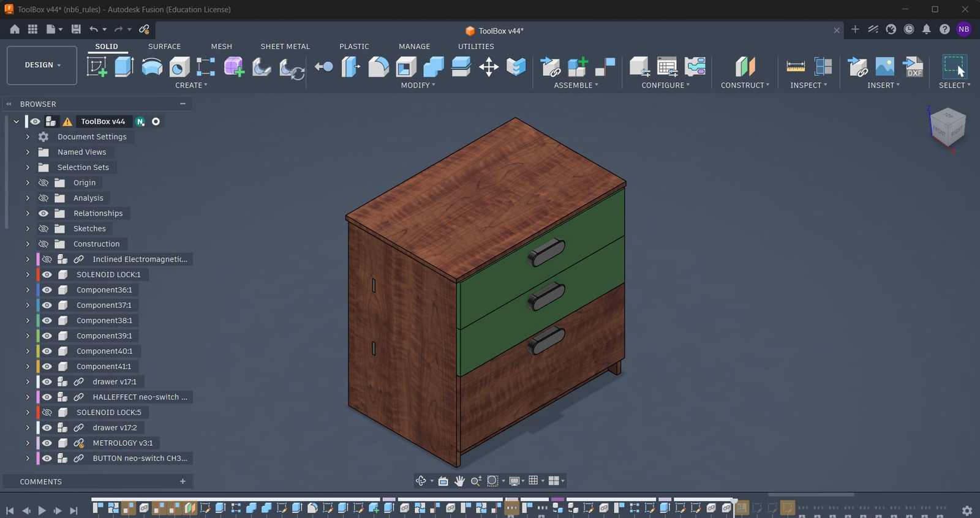The image size is (980, 518).
Task: Toggle visibility of Component38:1
Action: coord(47,320)
